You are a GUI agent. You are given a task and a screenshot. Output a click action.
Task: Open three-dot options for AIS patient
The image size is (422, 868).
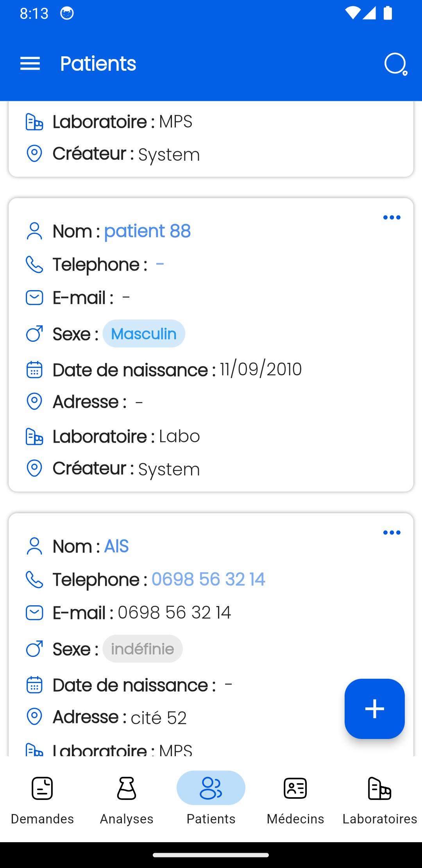point(392,533)
